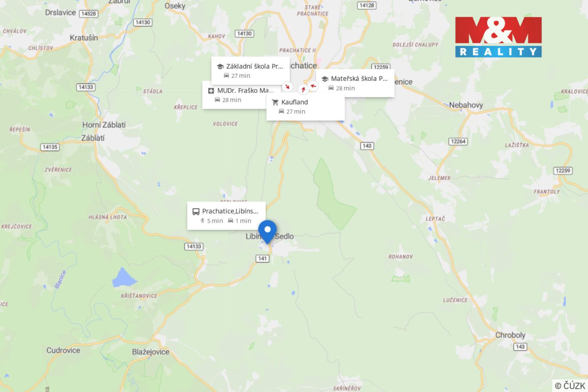Click the bus stop icon for Prachatice,Libíns...

tap(196, 212)
